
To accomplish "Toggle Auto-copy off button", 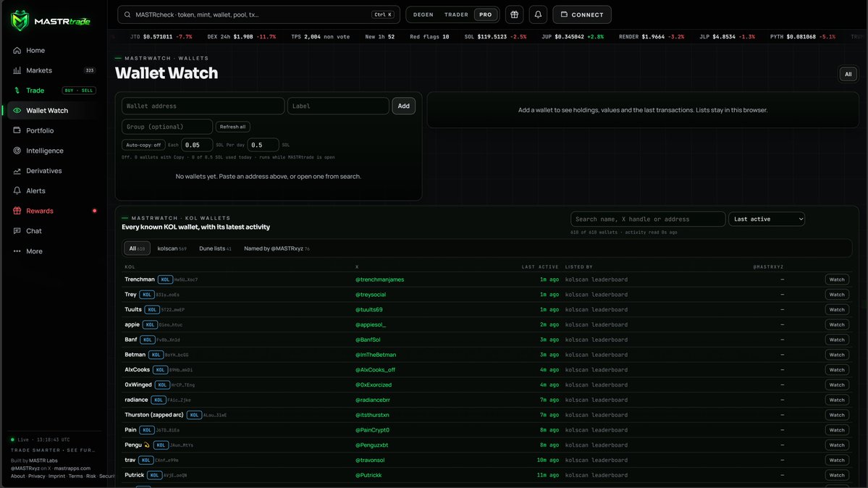I will 143,145.
